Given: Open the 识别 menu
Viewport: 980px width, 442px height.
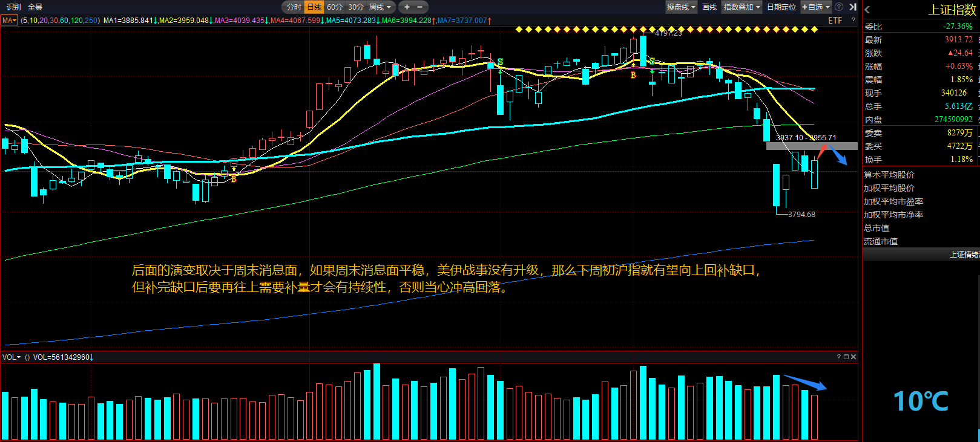Looking at the screenshot, I should 13,7.
